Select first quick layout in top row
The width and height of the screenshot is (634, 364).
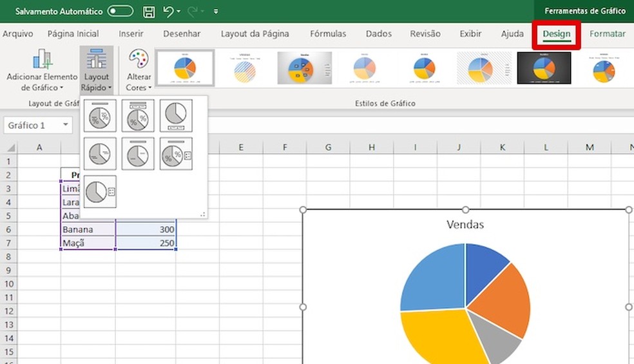100,116
